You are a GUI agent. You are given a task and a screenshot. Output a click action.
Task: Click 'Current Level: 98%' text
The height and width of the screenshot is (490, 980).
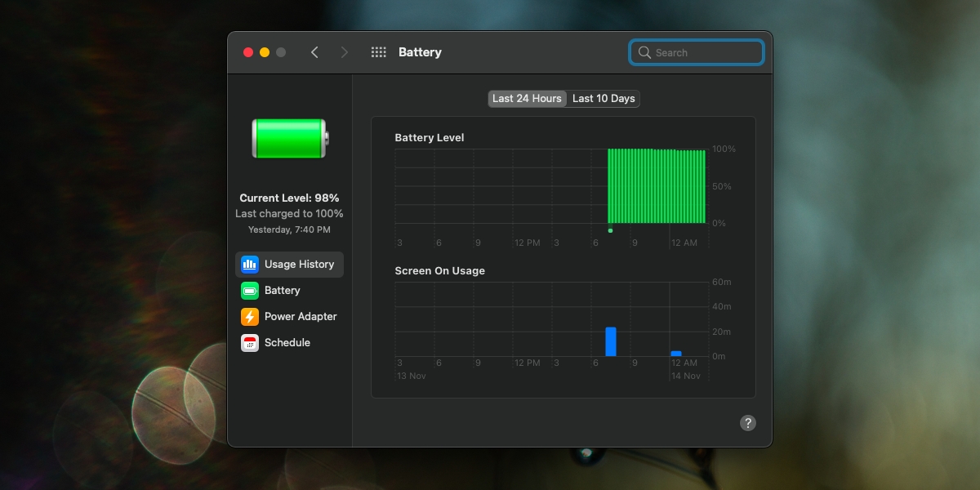289,198
